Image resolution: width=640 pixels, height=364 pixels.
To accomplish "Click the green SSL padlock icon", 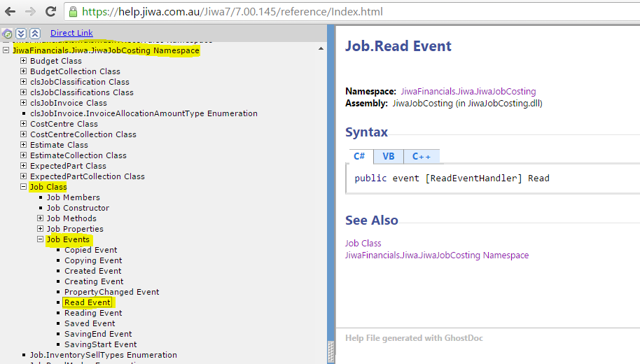I will [74, 12].
